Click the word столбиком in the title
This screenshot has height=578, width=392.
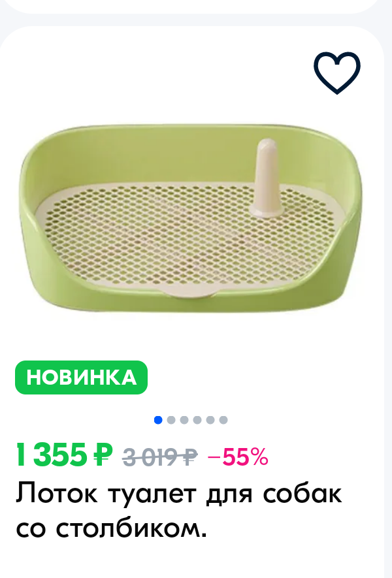(x=131, y=528)
